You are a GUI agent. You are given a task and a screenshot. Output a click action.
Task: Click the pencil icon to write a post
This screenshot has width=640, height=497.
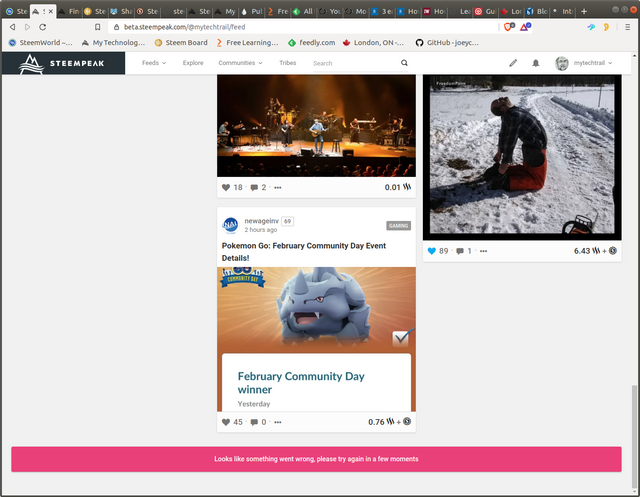click(513, 63)
